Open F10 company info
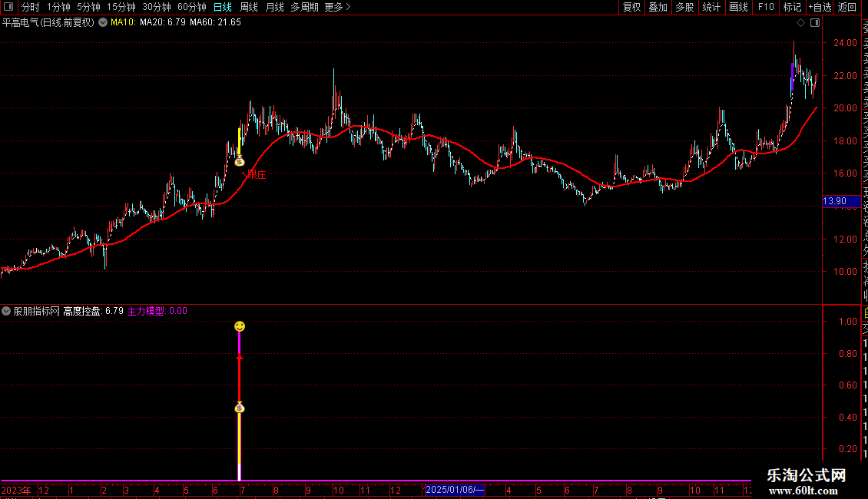The height and width of the screenshot is (499, 868). [766, 7]
